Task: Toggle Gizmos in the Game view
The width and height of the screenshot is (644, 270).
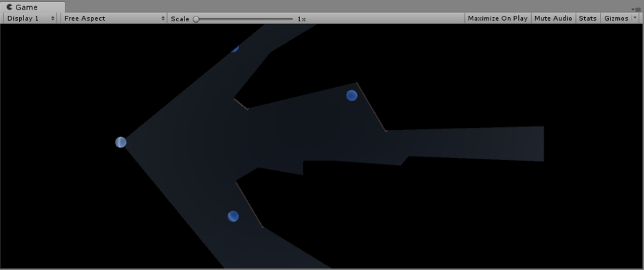Action: [616, 18]
